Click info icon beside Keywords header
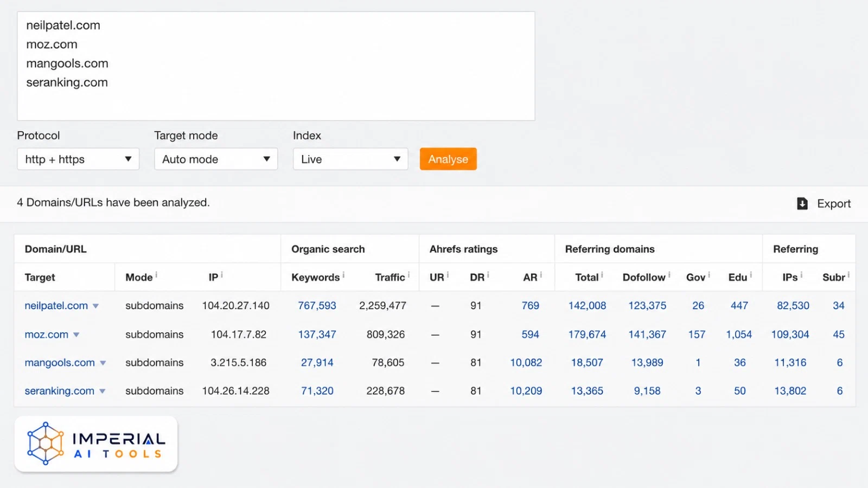The height and width of the screenshot is (488, 868). point(343,274)
